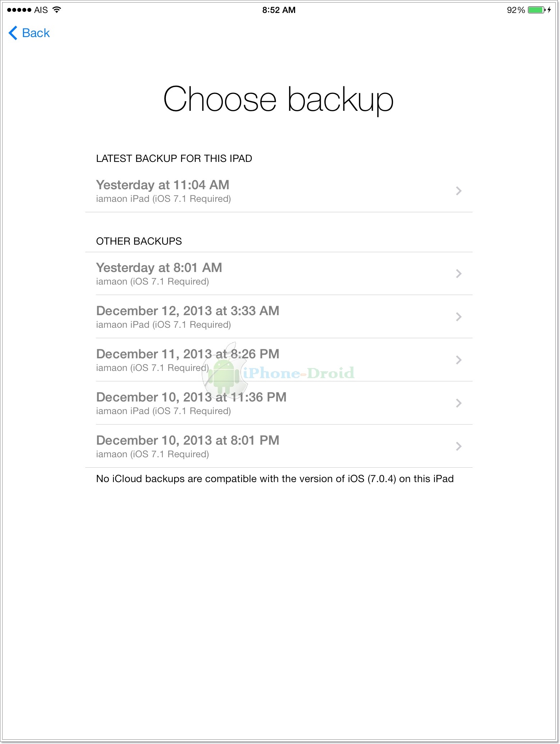Open chevron for December 12 3:33 AM backup
Viewport: 560px width, 744px height.
459,317
